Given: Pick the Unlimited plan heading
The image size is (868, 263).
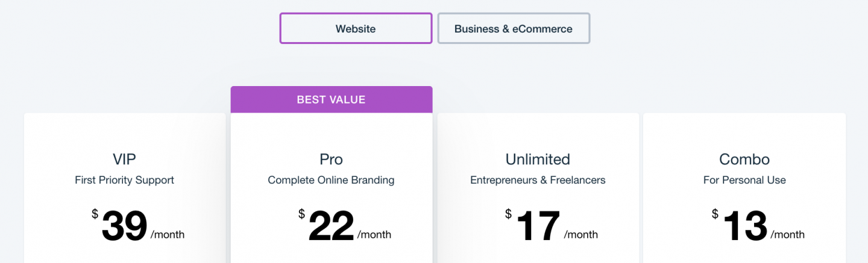Looking at the screenshot, I should pyautogui.click(x=538, y=159).
